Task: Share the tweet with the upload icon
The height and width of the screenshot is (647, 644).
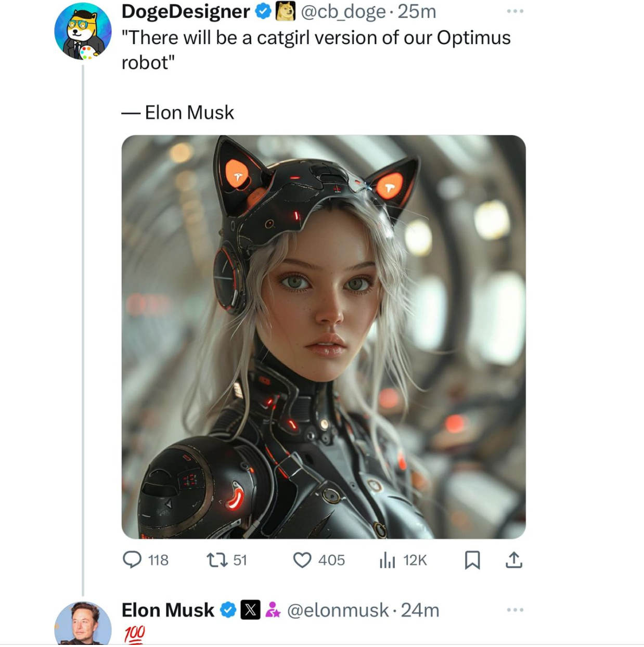Action: pos(514,560)
